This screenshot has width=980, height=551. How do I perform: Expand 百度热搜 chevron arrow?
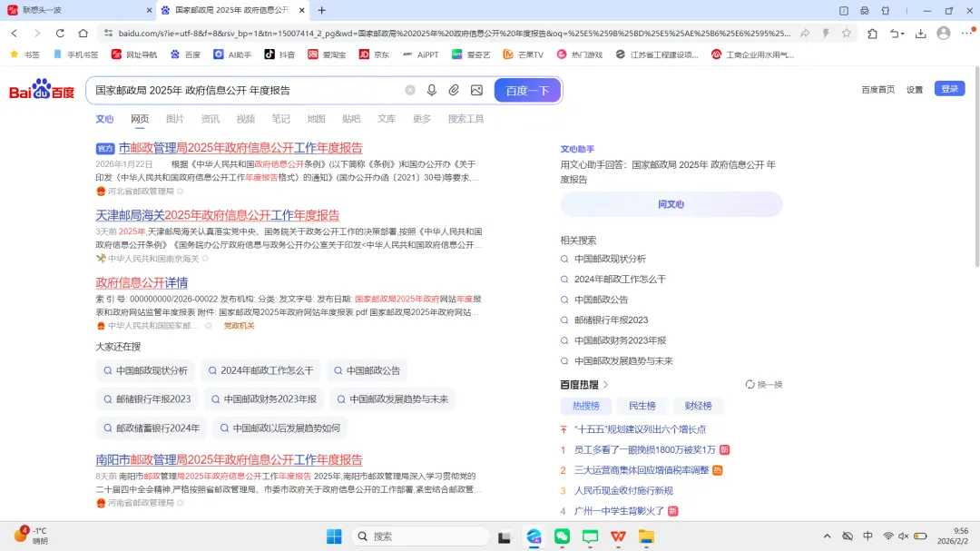(x=605, y=385)
